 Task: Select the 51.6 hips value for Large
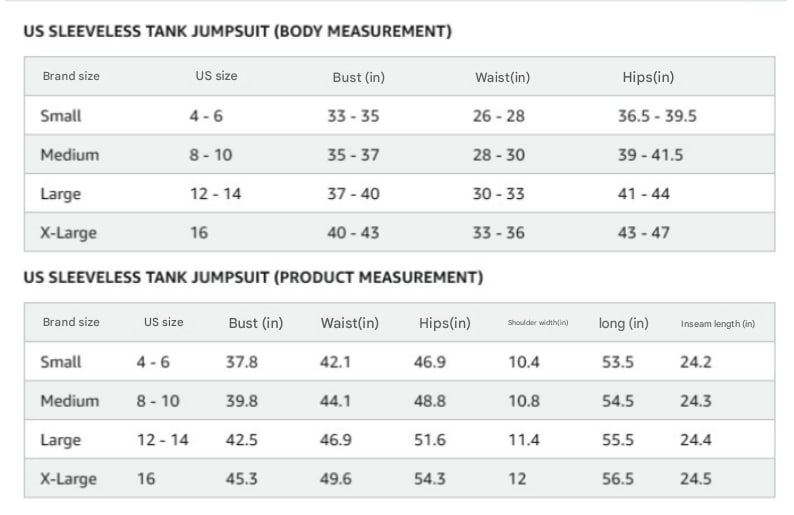pyautogui.click(x=430, y=440)
